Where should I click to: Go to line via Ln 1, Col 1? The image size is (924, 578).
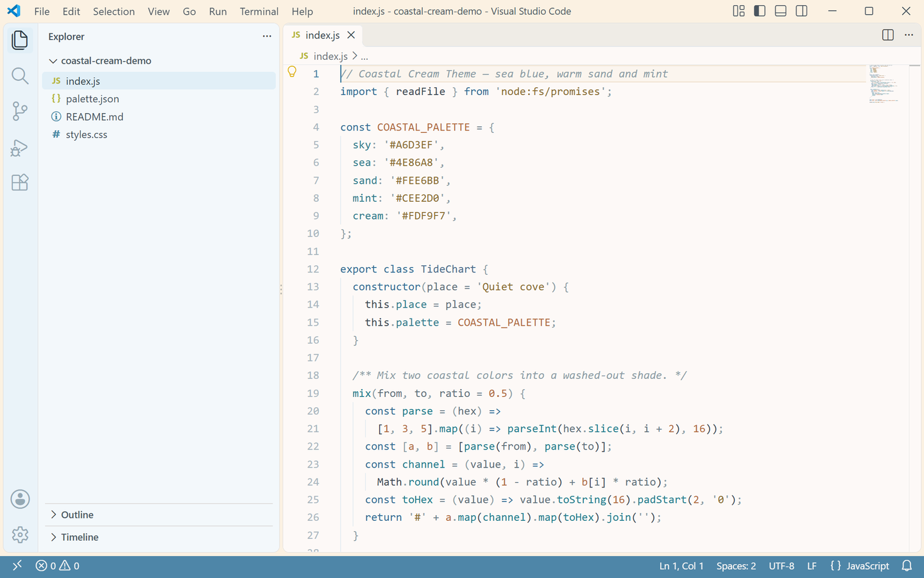[x=681, y=566]
